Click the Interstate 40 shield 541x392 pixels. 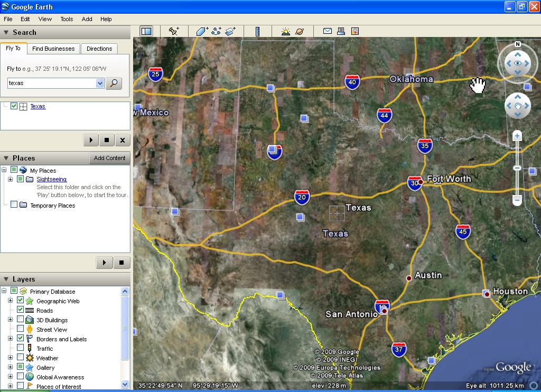352,82
